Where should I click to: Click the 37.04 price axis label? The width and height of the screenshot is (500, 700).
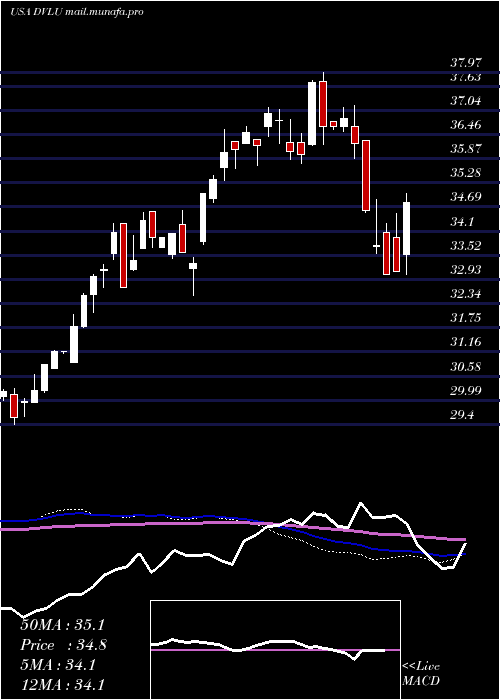(x=465, y=101)
